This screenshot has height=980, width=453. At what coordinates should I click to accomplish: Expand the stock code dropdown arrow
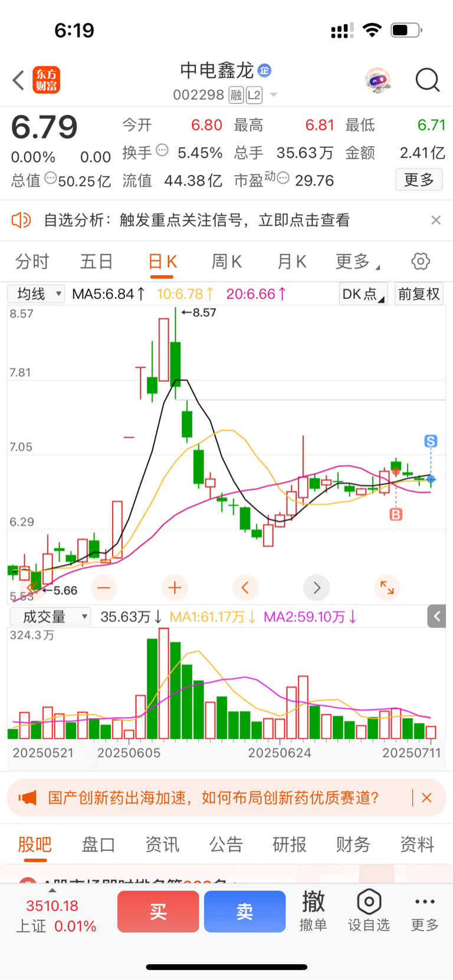tap(273, 95)
